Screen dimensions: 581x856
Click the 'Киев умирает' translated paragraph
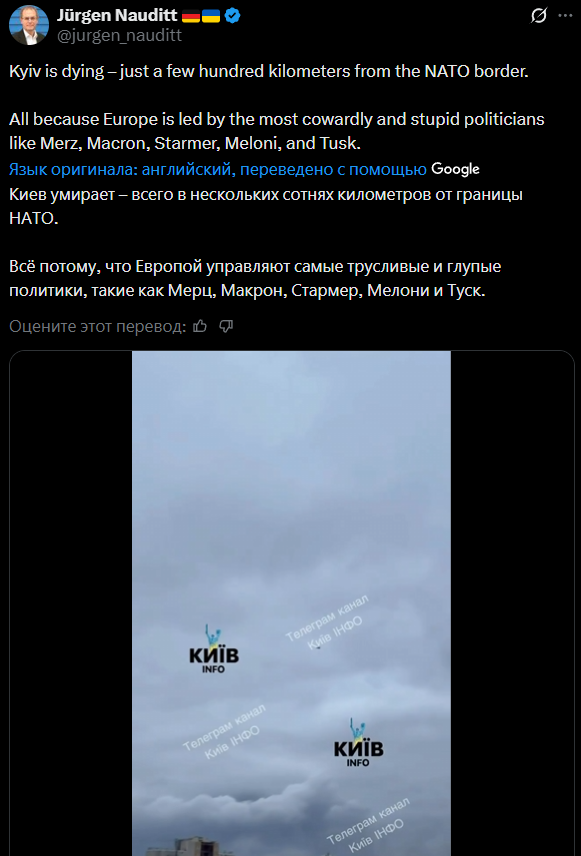point(266,207)
